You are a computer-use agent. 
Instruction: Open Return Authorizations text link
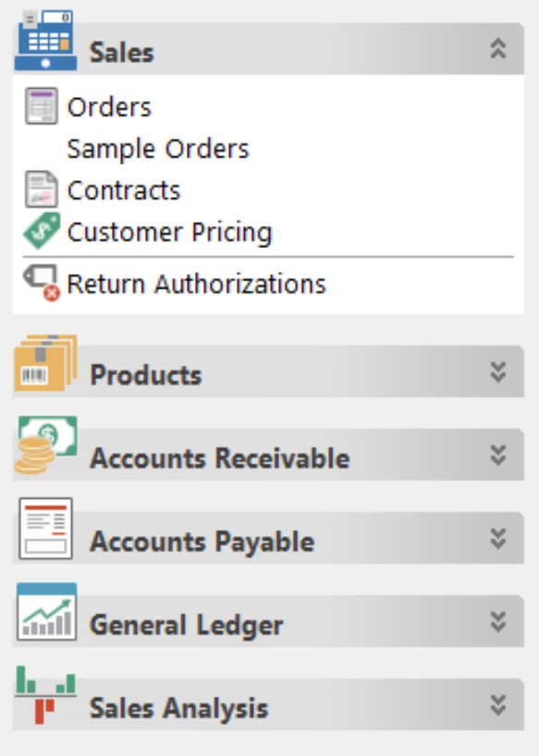pos(197,284)
